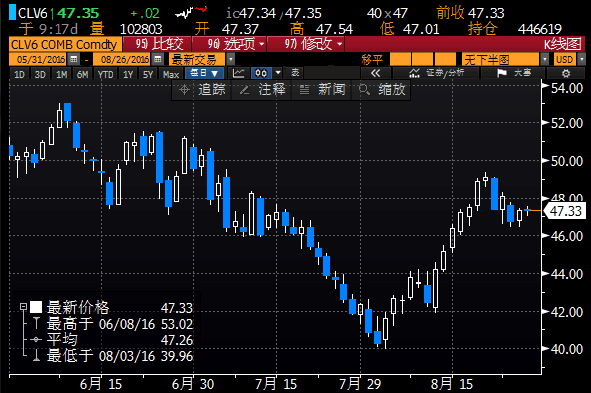Click the second 移平 moving average box
The width and height of the screenshot is (591, 393).
pyautogui.click(x=423, y=59)
